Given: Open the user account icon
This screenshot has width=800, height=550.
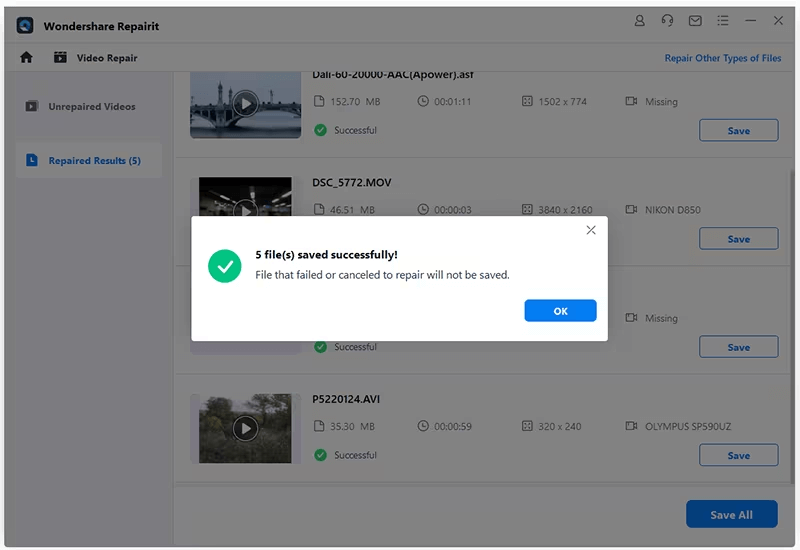Looking at the screenshot, I should pyautogui.click(x=640, y=20).
